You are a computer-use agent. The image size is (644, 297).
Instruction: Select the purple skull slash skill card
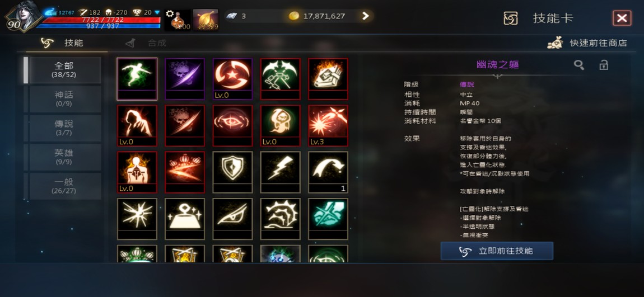pos(185,79)
